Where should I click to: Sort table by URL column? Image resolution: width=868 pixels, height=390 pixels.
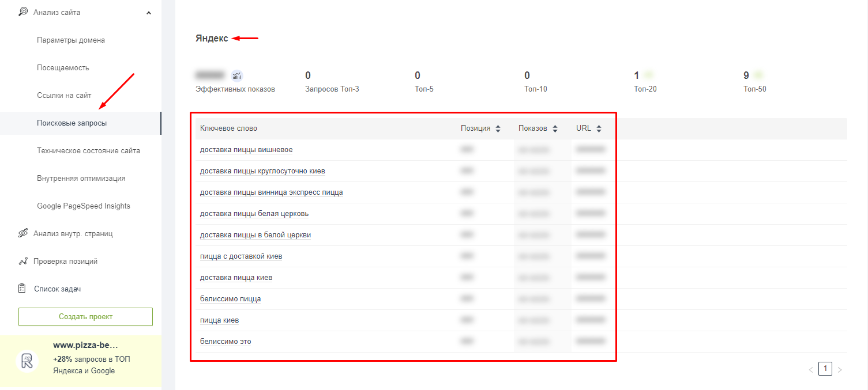599,128
